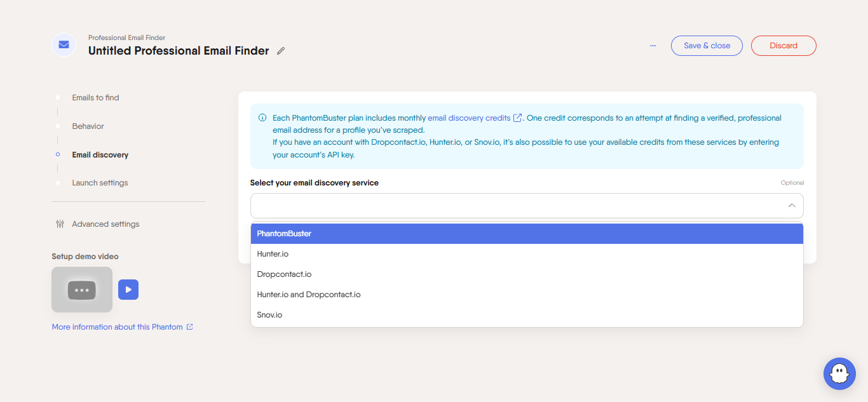Click the info icon in the blue banner
Image resolution: width=868 pixels, height=402 pixels.
point(262,117)
